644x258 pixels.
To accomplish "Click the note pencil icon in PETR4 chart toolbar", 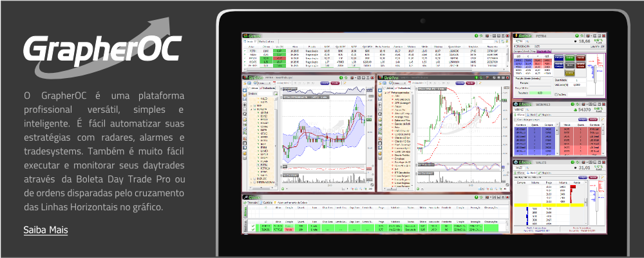I will pyautogui.click(x=345, y=83).
